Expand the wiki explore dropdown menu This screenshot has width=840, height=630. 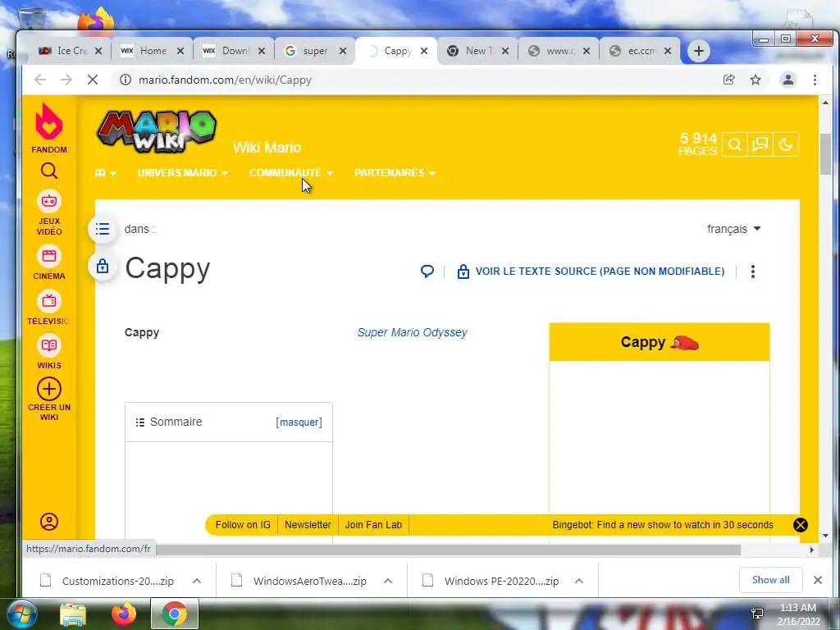click(x=106, y=173)
